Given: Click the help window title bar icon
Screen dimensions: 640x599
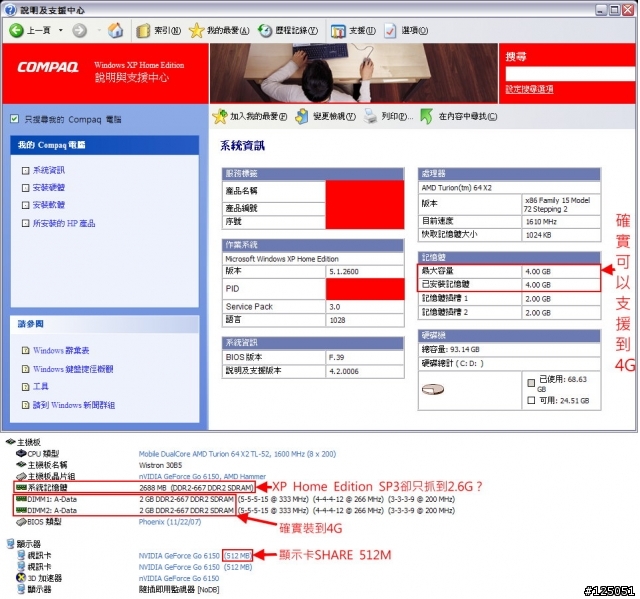Looking at the screenshot, I should coord(10,10).
